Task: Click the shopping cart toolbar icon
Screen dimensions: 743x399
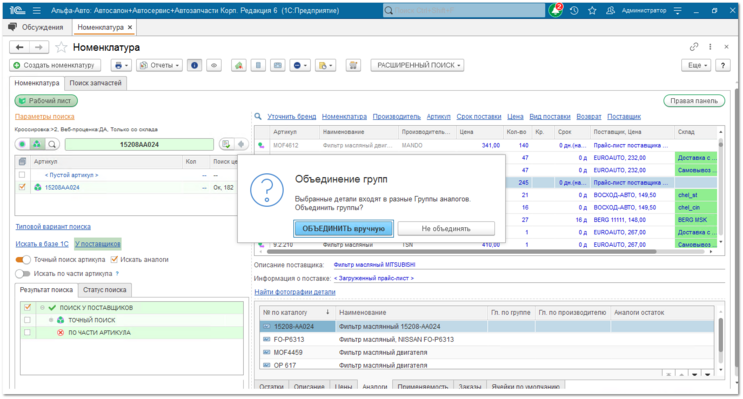Action: [x=353, y=65]
